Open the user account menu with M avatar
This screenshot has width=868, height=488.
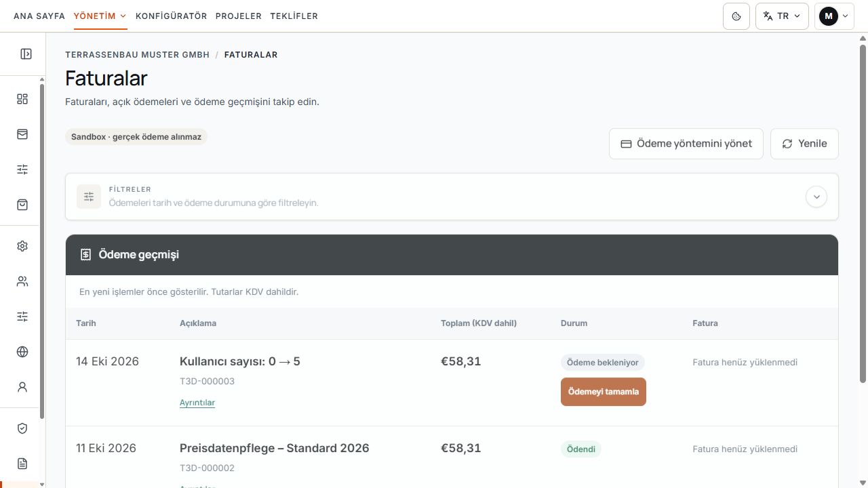[834, 16]
